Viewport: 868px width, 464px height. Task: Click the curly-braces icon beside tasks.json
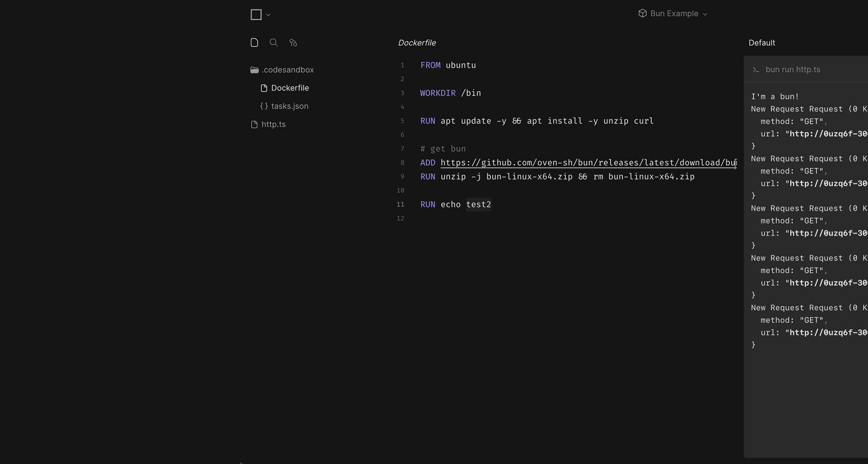coord(264,106)
